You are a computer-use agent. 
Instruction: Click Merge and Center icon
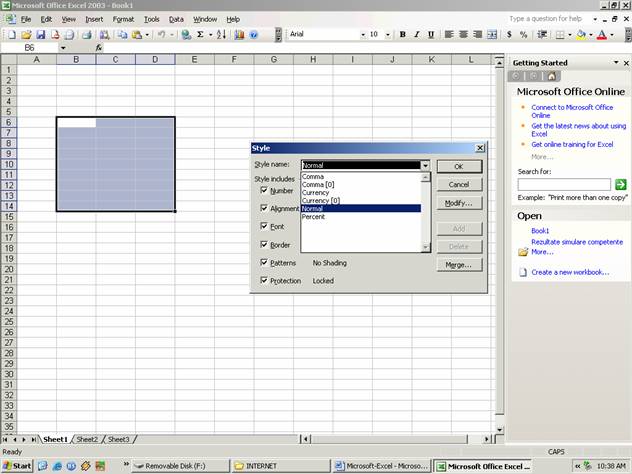pyautogui.click(x=492, y=35)
